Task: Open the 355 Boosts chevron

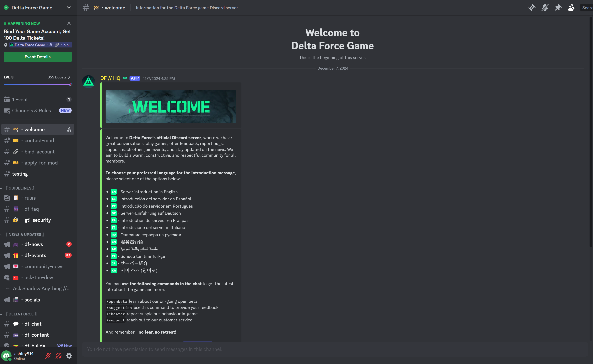Action: (x=69, y=77)
